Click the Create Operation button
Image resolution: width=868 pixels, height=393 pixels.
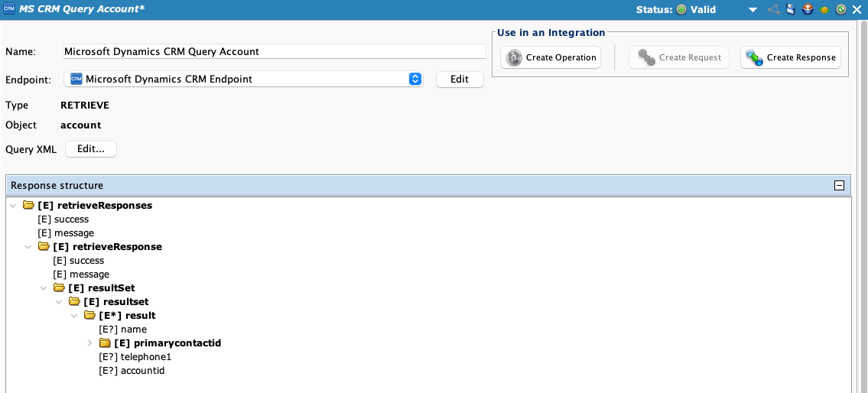coord(551,57)
